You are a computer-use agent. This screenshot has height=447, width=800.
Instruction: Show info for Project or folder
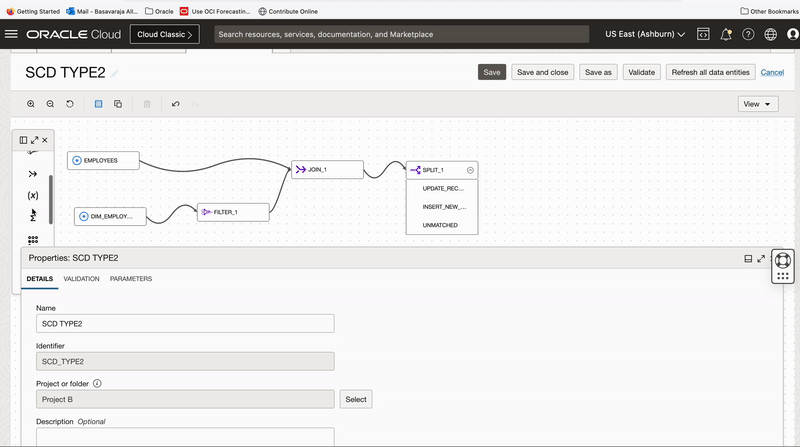tap(97, 383)
